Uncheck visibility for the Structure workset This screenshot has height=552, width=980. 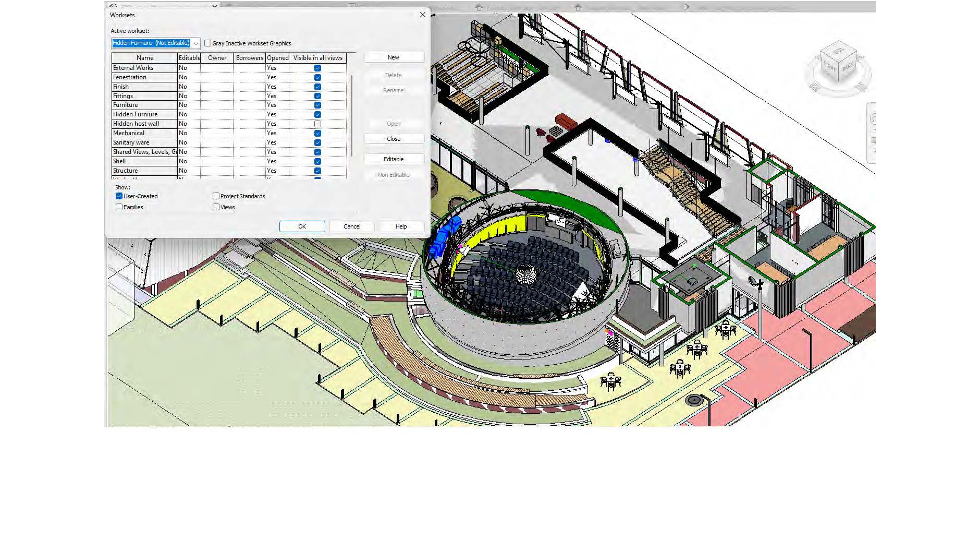point(317,171)
